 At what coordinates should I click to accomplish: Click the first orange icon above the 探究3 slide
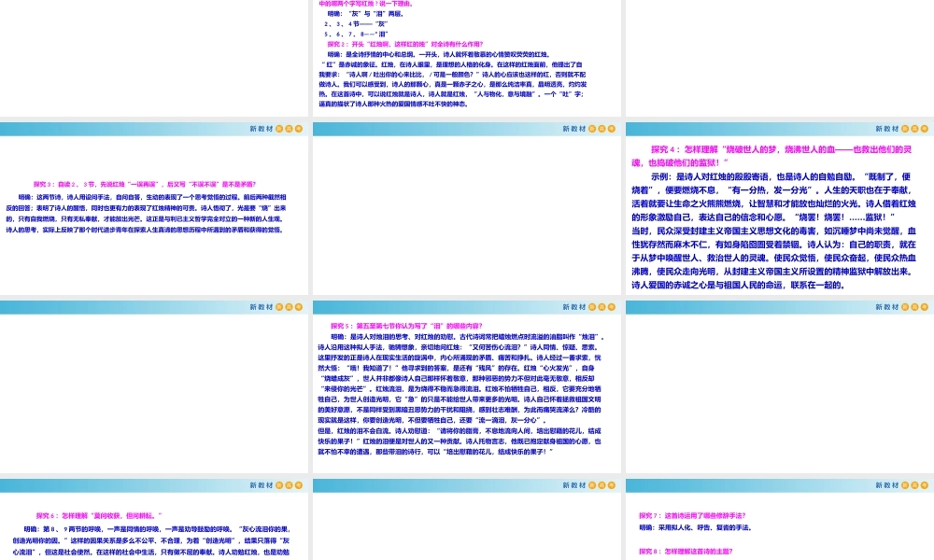pyautogui.click(x=279, y=128)
